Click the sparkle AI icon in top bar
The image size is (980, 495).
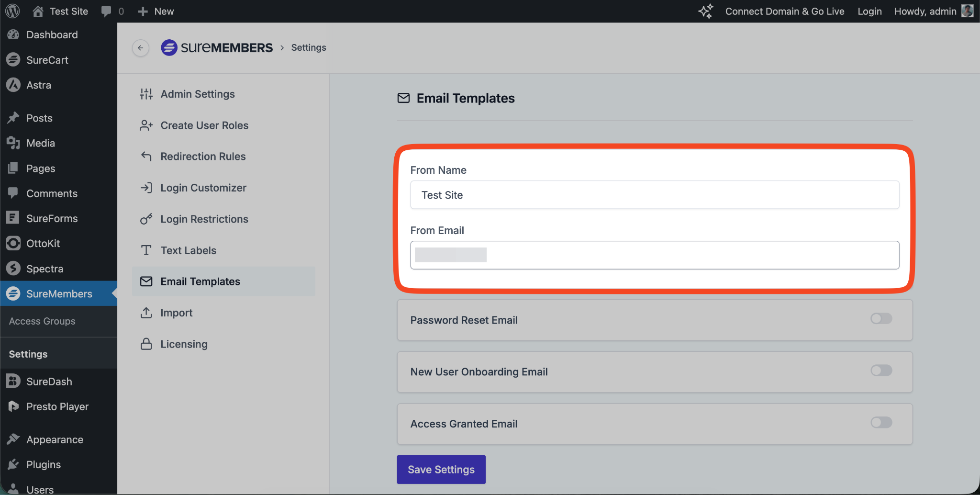(705, 11)
